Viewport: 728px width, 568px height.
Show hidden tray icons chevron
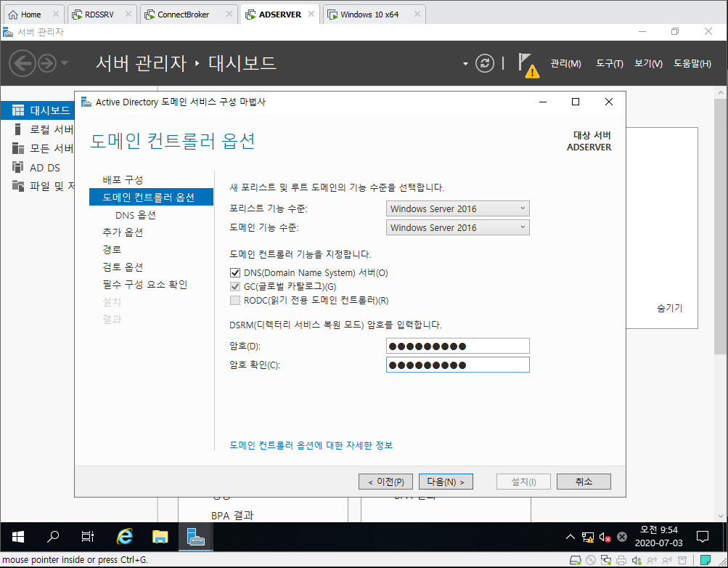click(x=570, y=537)
